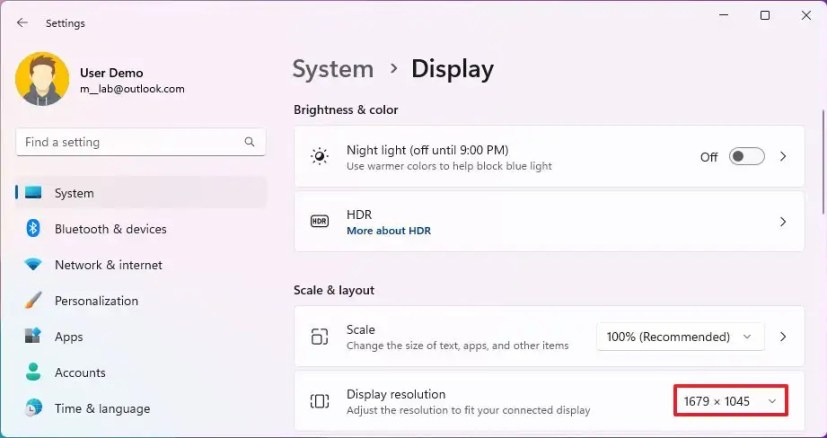Viewport: 827px width, 438px height.
Task: Open the Apps settings page
Action: (x=141, y=337)
